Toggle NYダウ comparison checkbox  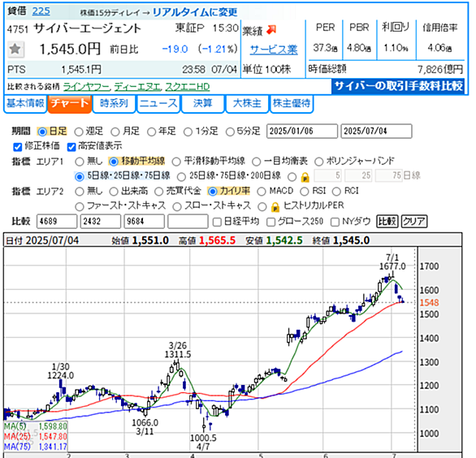(x=335, y=223)
